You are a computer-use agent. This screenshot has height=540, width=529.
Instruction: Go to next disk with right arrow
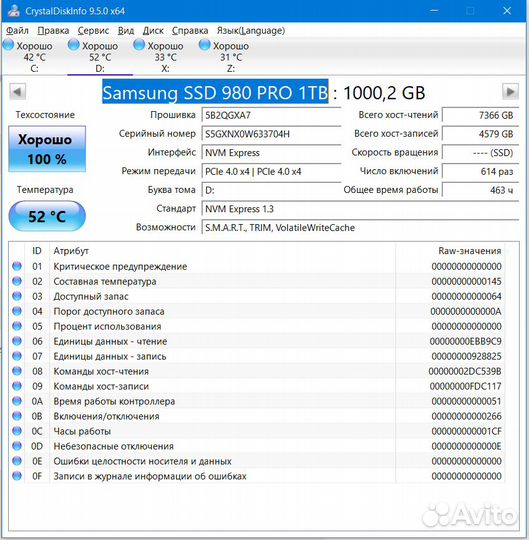[x=510, y=92]
